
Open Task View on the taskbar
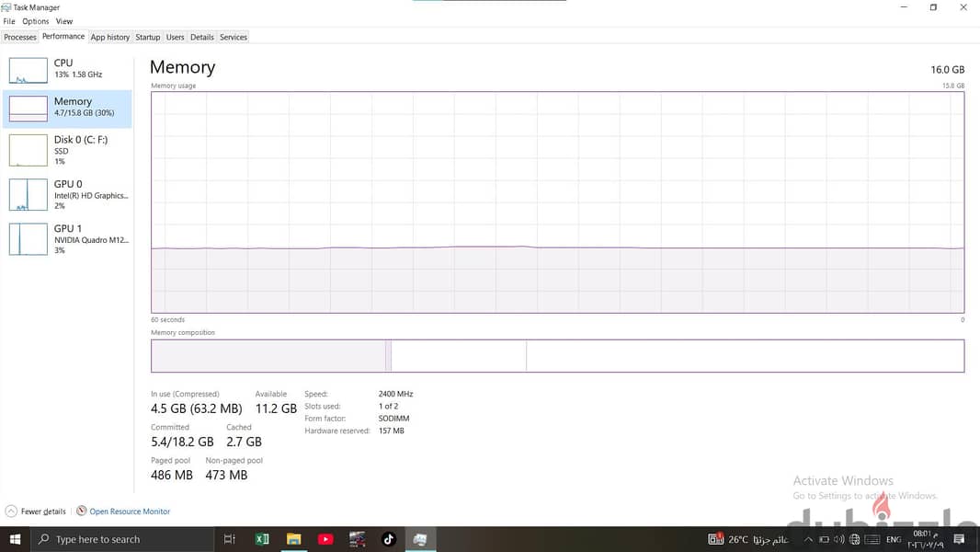(230, 539)
